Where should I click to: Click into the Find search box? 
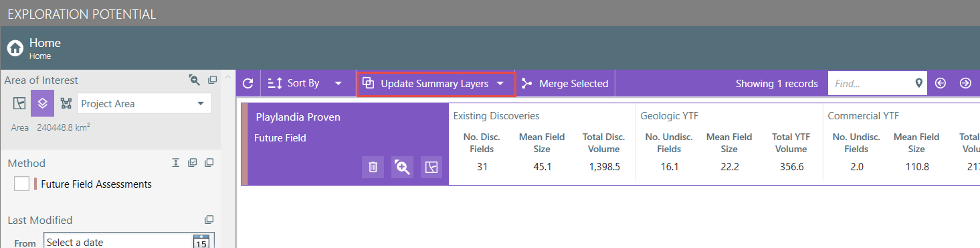point(870,84)
